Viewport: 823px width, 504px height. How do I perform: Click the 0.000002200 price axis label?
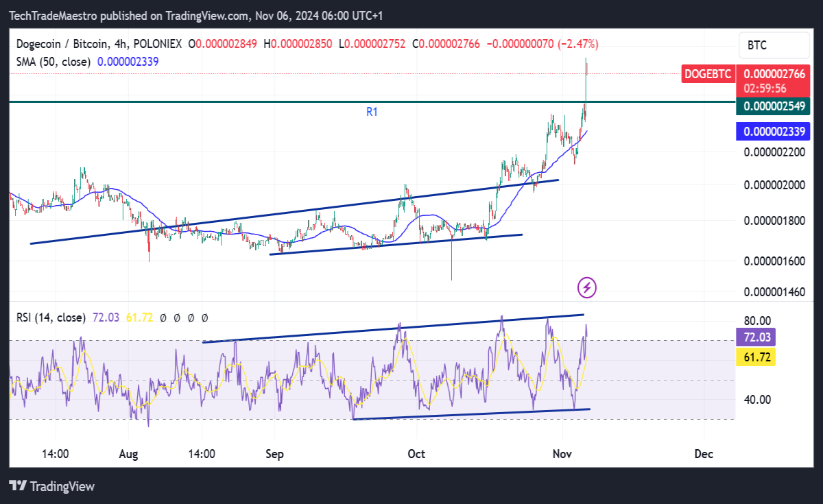coord(774,151)
